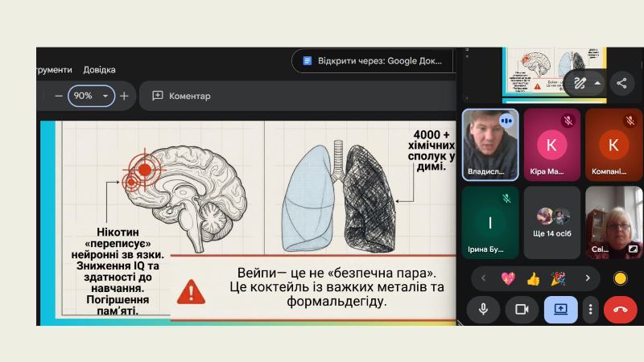Open the 90% zoom dropdown
Screen dimensions: 644x362
click(91, 96)
